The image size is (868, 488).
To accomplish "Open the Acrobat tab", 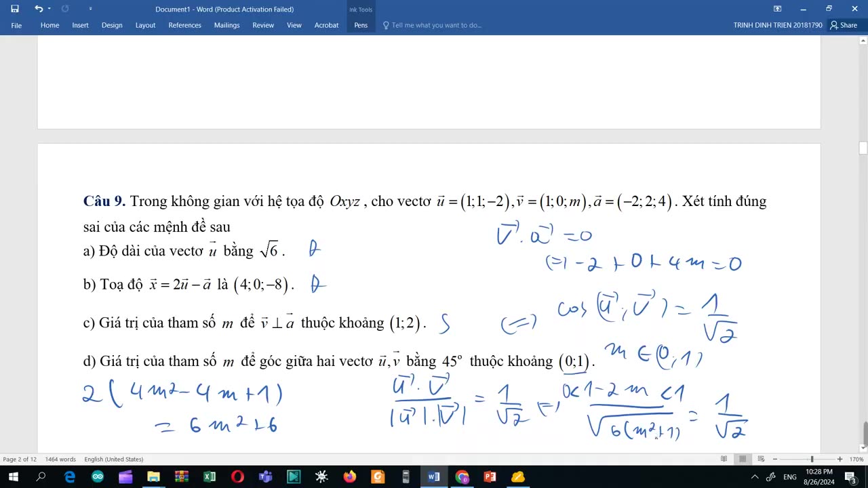I will [x=326, y=25].
